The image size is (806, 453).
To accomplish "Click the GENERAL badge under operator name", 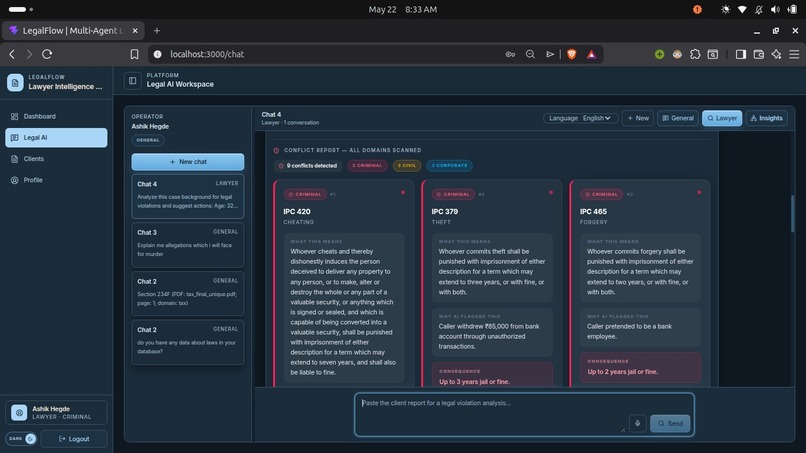I will pyautogui.click(x=148, y=140).
